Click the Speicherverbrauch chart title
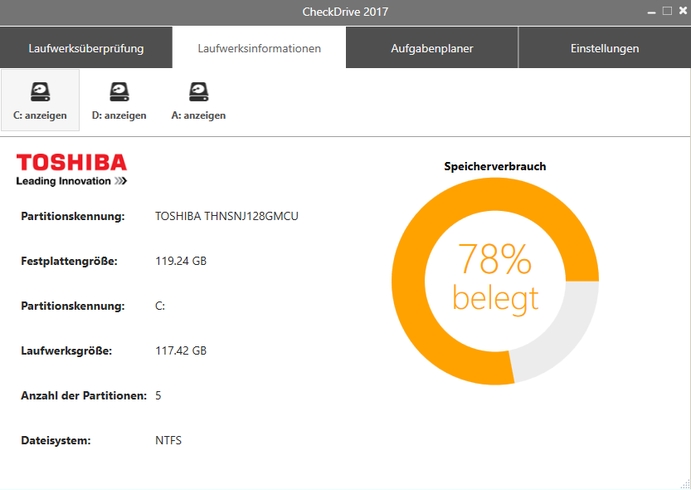 (x=495, y=166)
